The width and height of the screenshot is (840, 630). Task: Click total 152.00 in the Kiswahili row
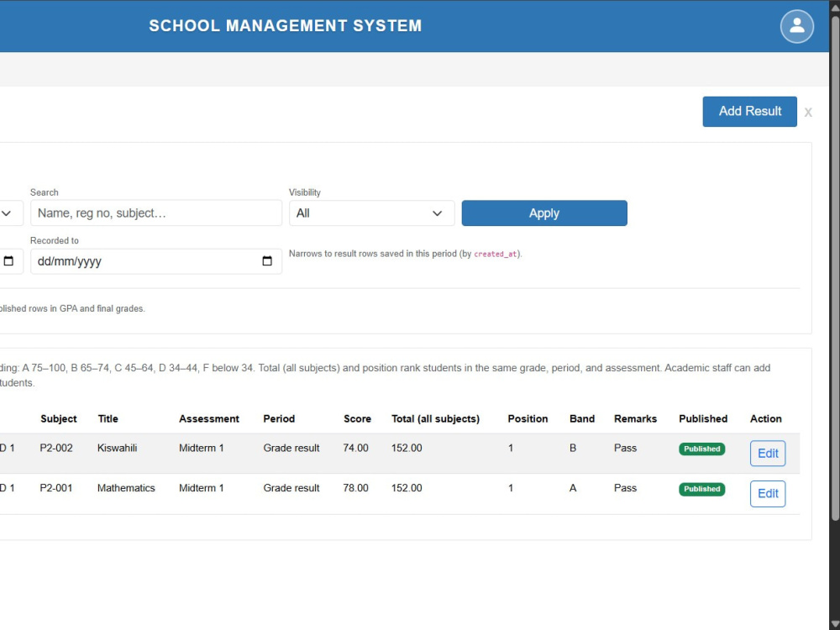click(407, 448)
